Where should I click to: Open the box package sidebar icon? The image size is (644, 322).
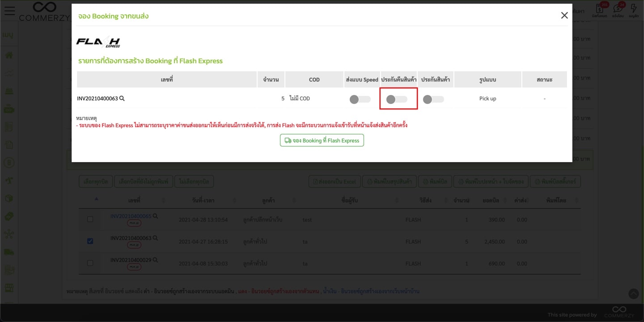tap(9, 198)
